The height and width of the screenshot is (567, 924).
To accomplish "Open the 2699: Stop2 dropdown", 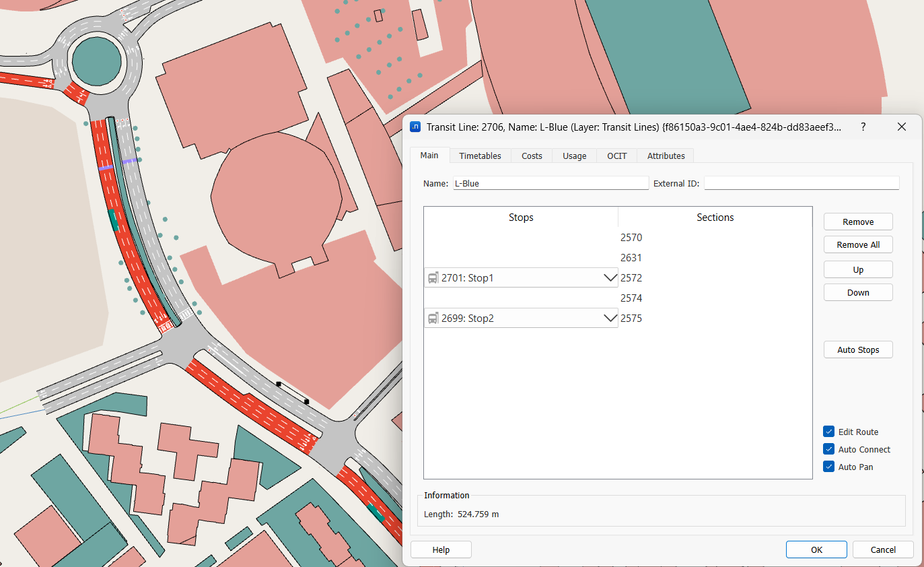I will click(x=610, y=319).
